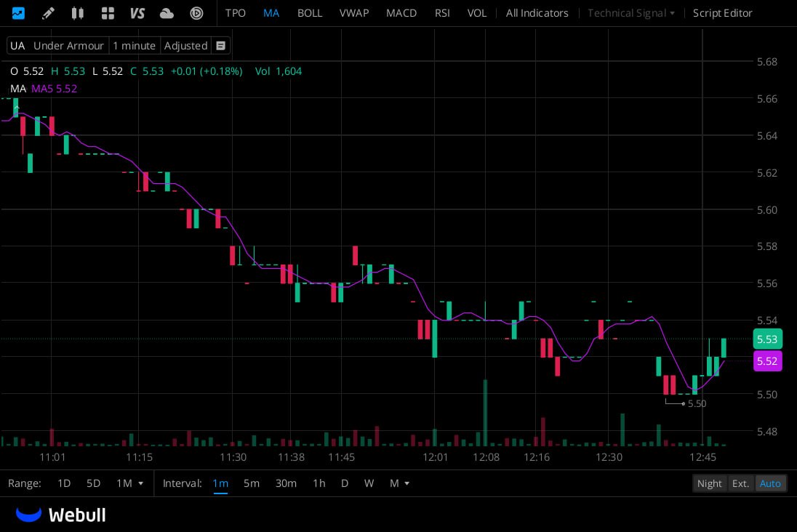This screenshot has height=532, width=797.
Task: Open the 1 minute interval selector
Action: [x=135, y=46]
